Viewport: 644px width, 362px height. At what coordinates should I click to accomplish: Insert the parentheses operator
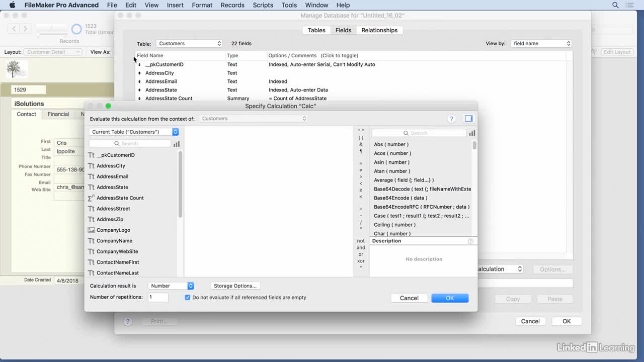tap(361, 138)
